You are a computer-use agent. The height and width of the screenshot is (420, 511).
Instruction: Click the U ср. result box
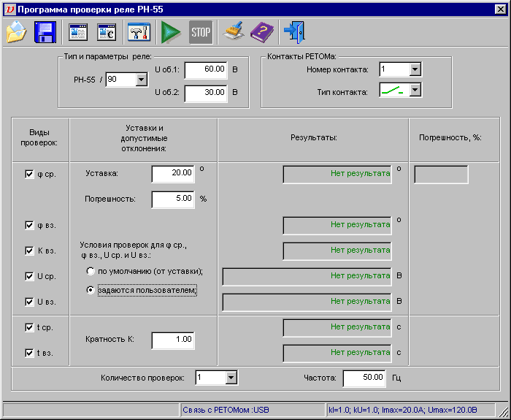point(307,277)
